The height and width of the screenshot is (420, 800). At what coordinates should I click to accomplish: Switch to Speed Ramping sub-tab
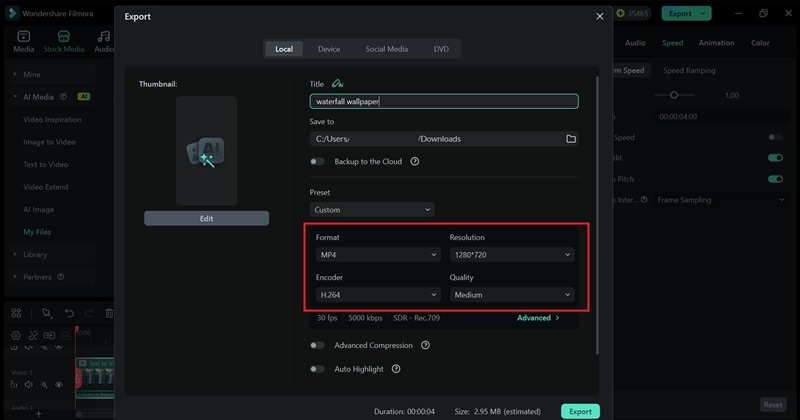point(689,70)
